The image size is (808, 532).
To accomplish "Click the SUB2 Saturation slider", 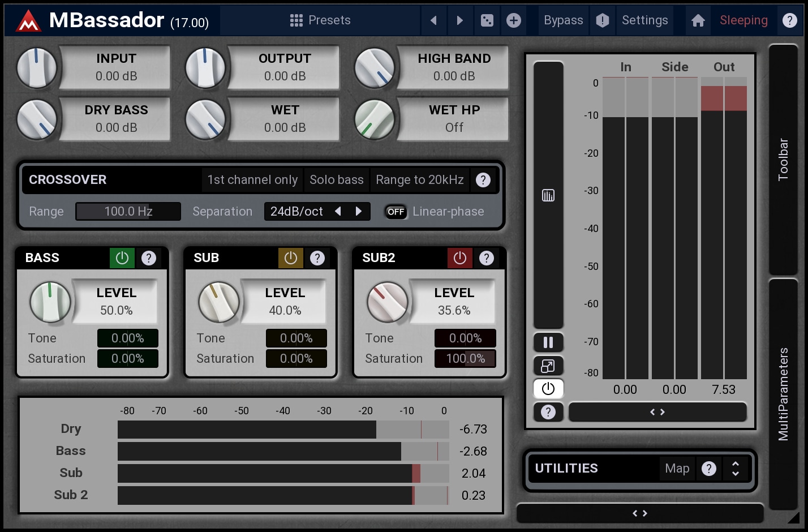I will pos(465,358).
